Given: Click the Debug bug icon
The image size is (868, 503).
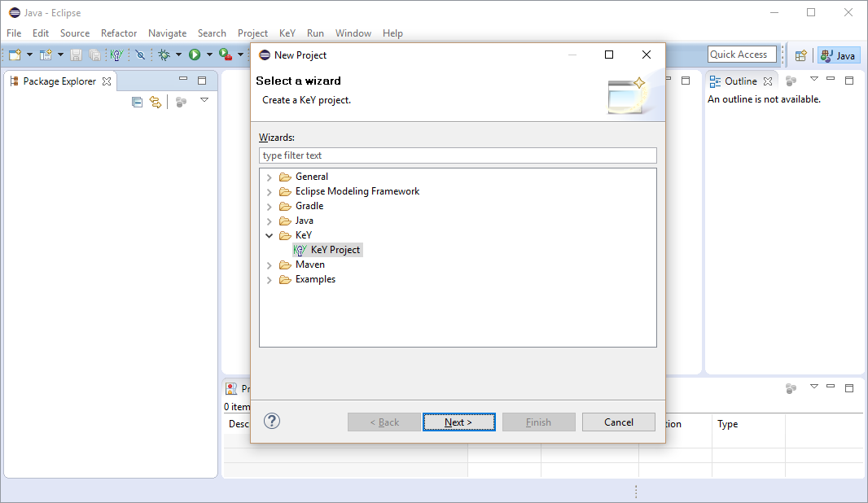Looking at the screenshot, I should [164, 55].
